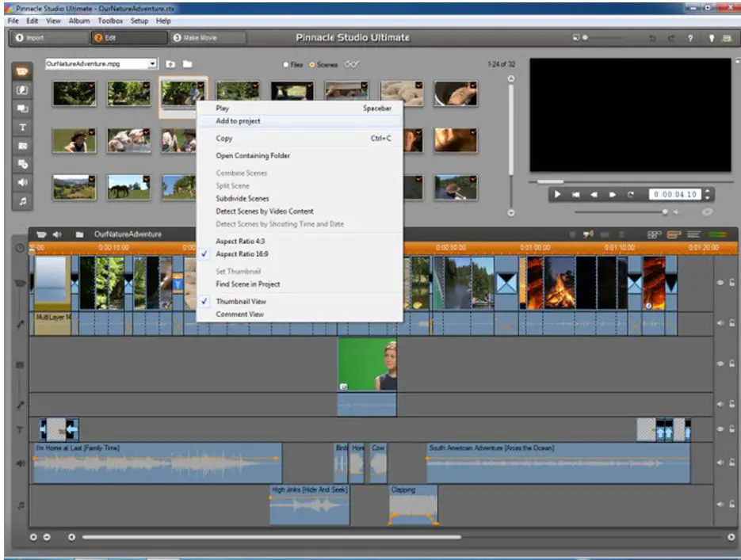Browse for a folder beside the album dropdown
741x560 pixels.
point(188,64)
